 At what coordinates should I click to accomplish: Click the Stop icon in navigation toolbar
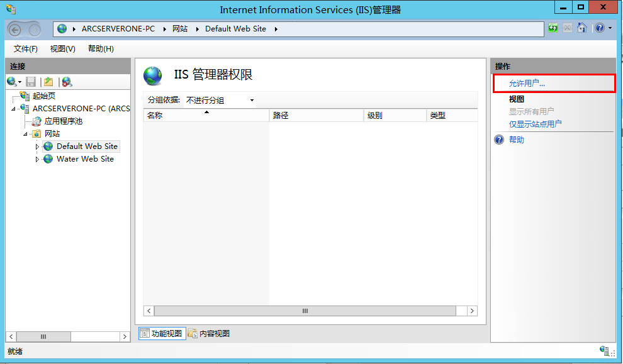coord(568,28)
